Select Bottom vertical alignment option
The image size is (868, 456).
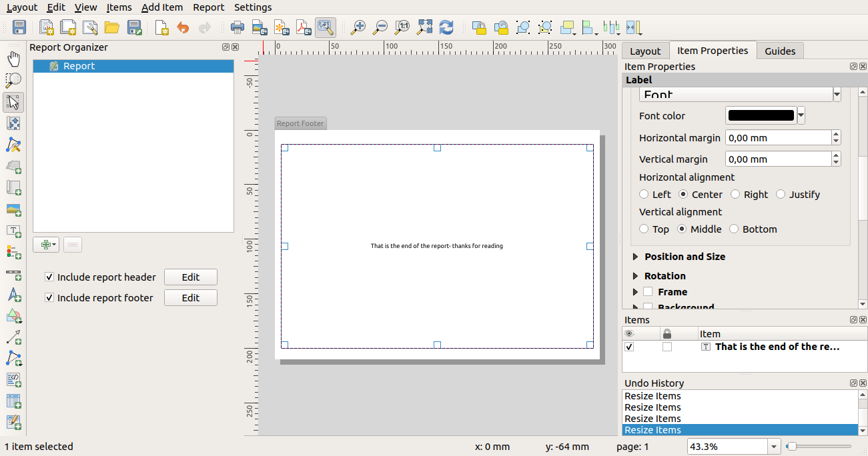pos(734,229)
